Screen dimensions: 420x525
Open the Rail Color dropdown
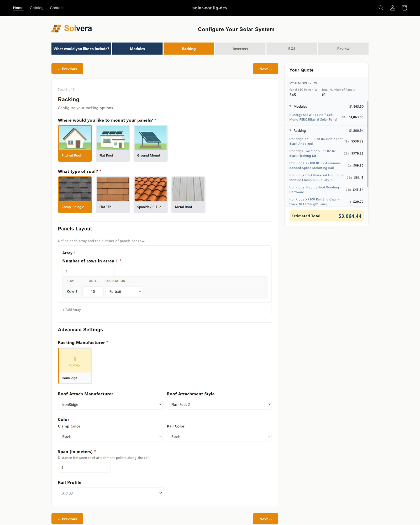[219, 437]
